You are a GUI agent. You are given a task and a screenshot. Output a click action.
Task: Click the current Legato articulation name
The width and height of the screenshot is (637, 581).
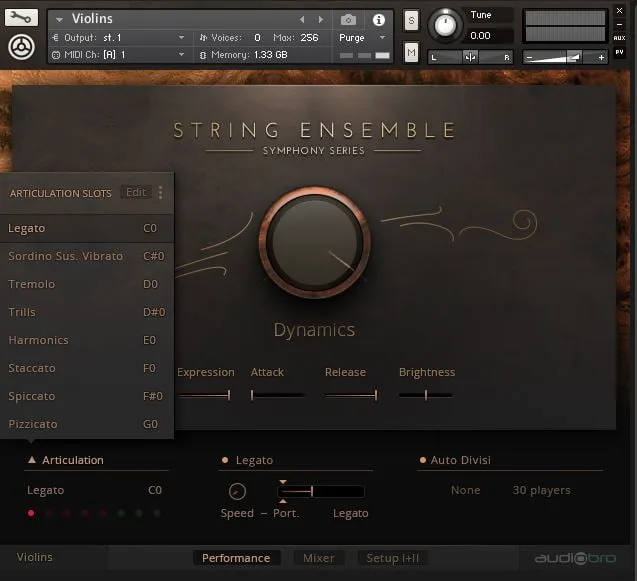tap(46, 490)
